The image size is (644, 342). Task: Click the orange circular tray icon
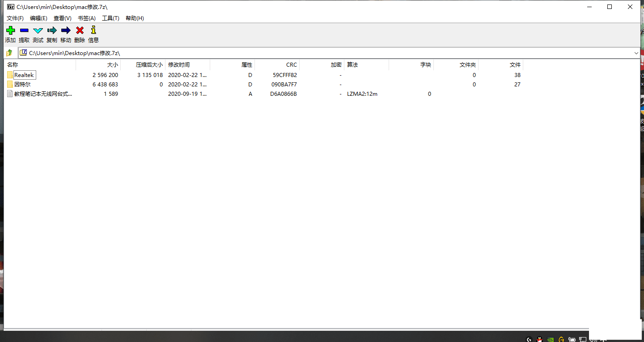[561, 339]
